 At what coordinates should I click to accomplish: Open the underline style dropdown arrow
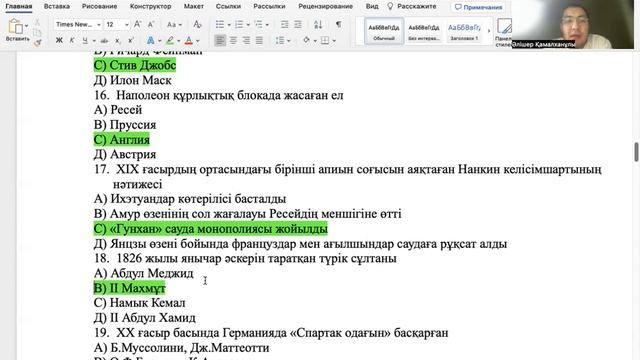coord(94,41)
